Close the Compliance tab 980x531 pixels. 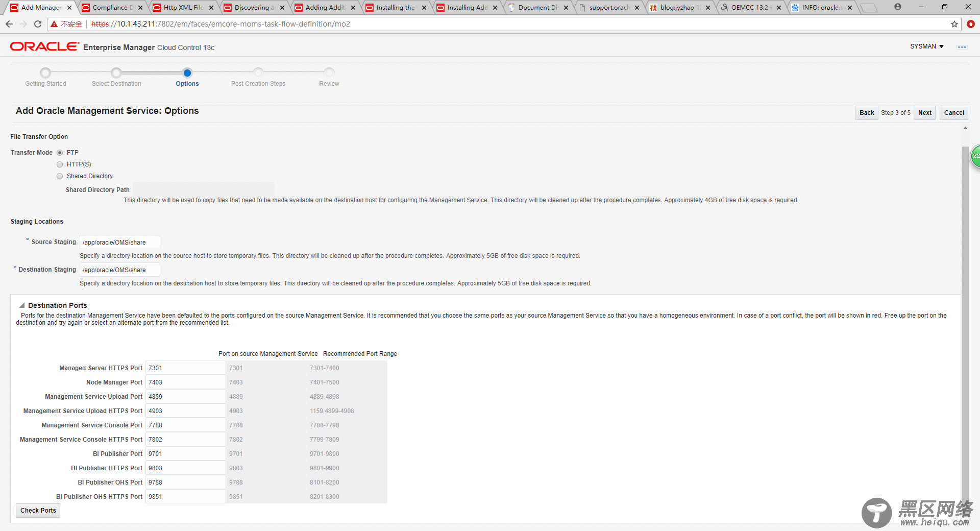point(140,8)
